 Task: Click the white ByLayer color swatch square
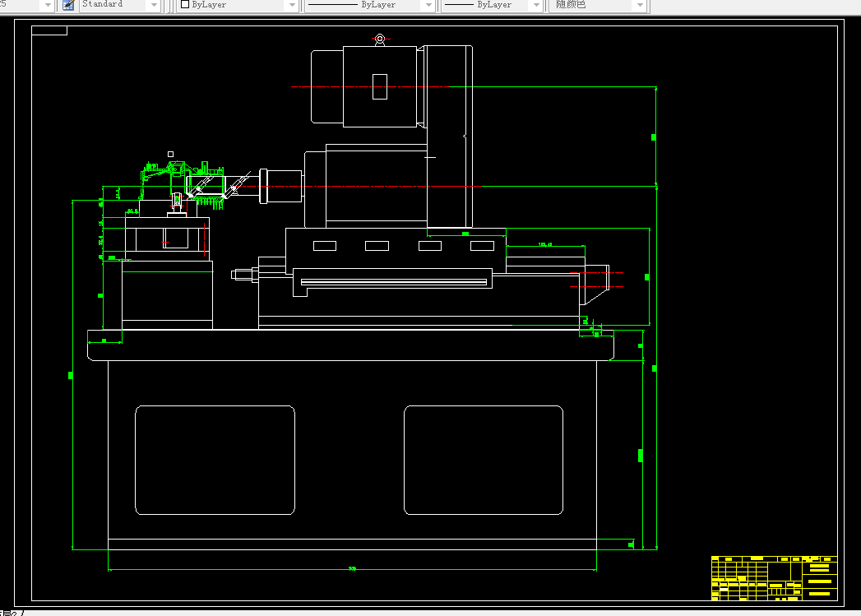(185, 4)
